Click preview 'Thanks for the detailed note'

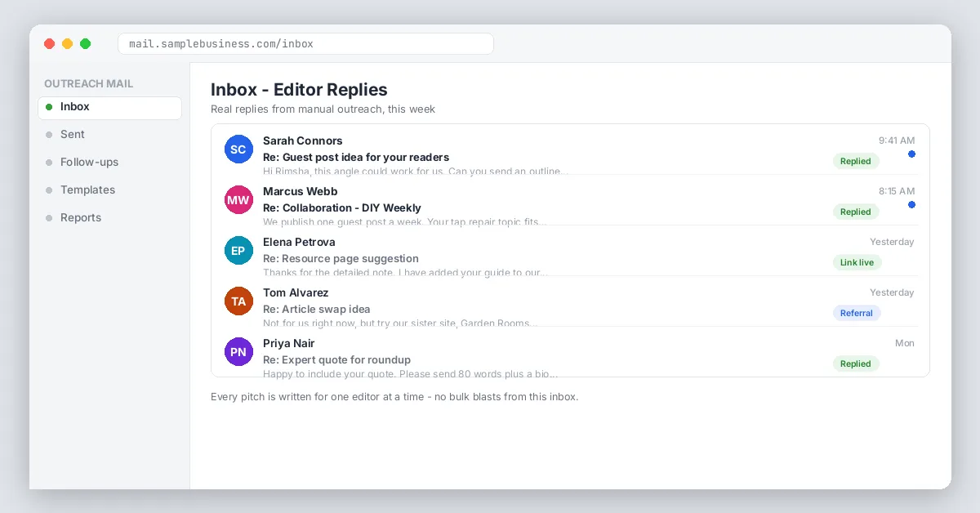329,273
